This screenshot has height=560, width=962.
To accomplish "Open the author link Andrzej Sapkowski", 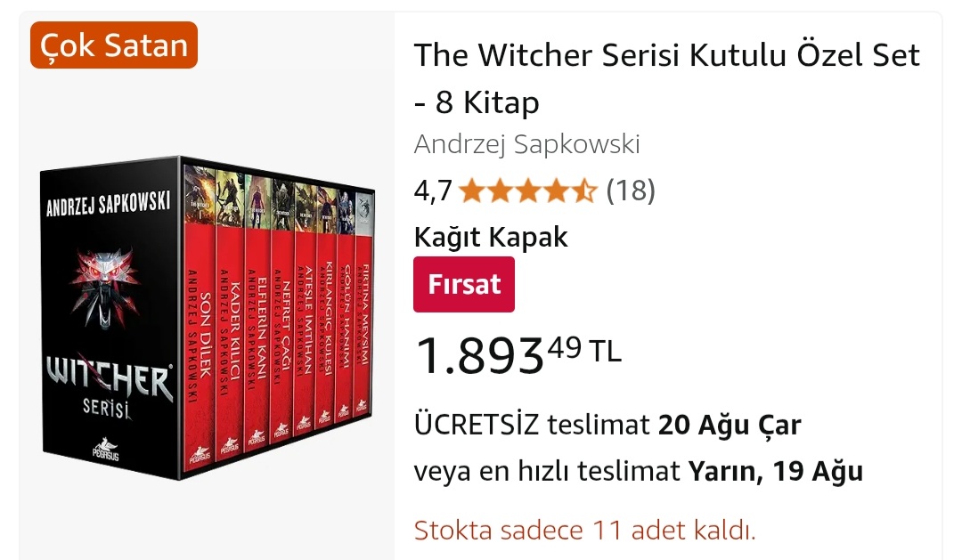I will tap(527, 144).
